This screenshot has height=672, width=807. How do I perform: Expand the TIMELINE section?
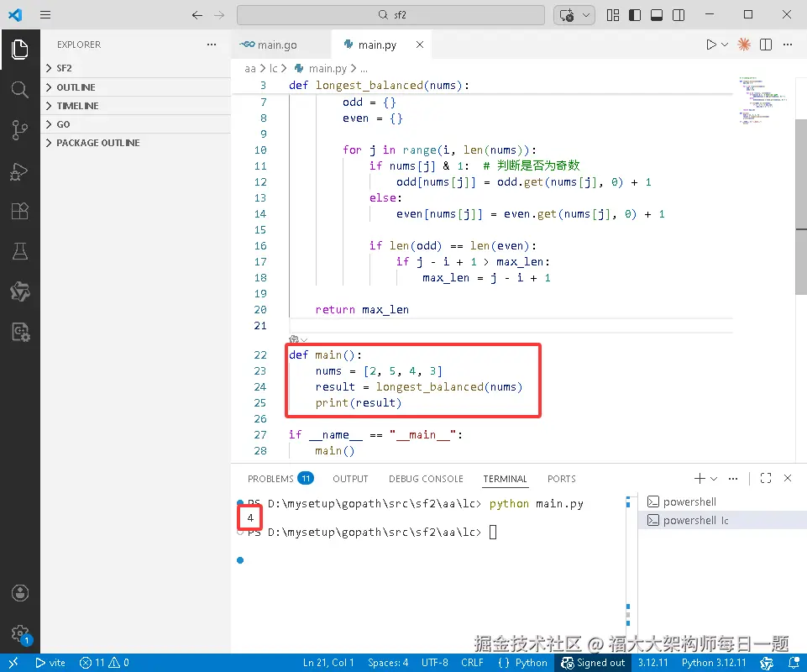point(135,106)
